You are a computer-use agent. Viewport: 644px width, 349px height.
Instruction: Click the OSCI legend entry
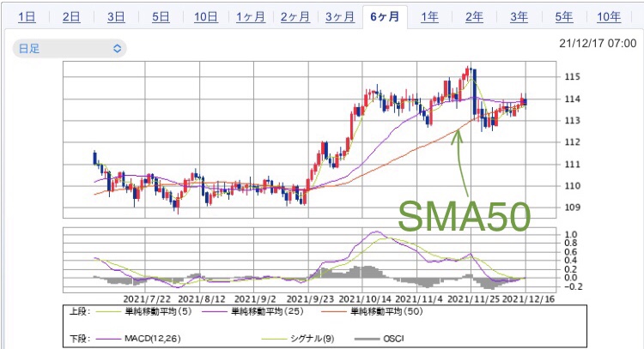coord(393,339)
